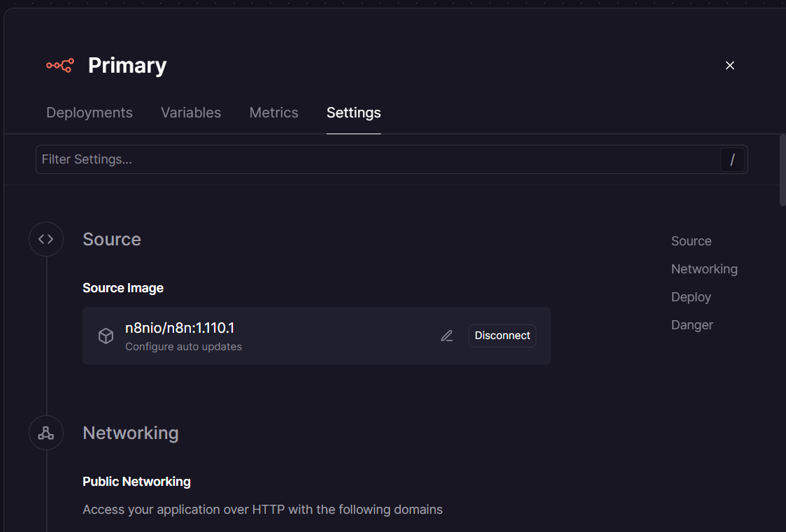Switch to the Variables tab
The image size is (786, 532).
191,113
